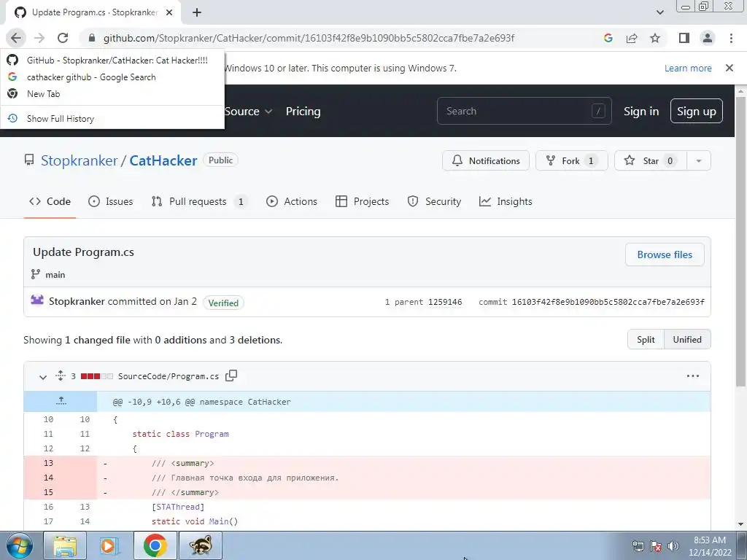Open the CatHacker repository link
The height and width of the screenshot is (560, 747).
[163, 160]
